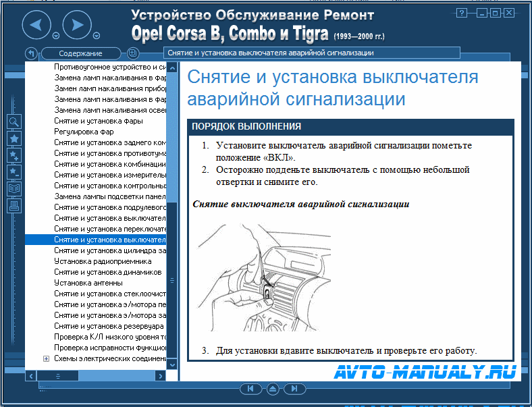Open forward history dropdown arrow

(x=97, y=35)
